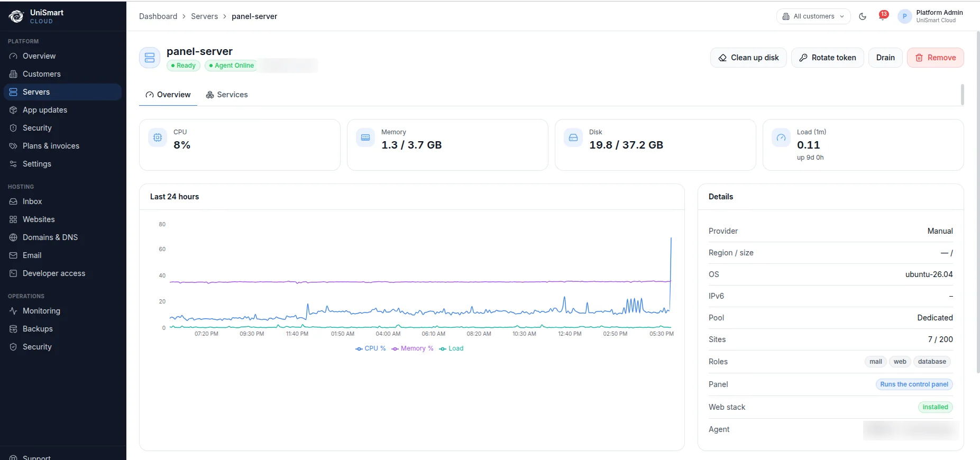Click the CPU card icon
980x460 pixels.
[158, 137]
